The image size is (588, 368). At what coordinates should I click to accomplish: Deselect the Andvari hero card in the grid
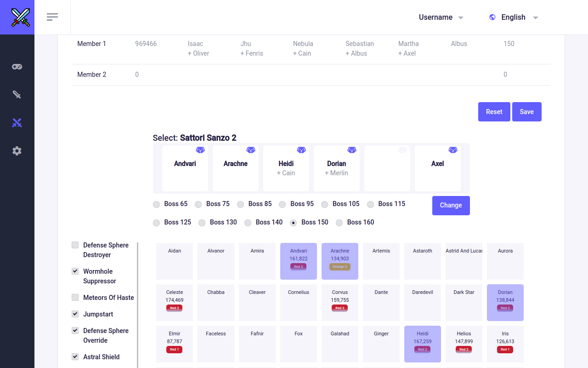tap(299, 261)
